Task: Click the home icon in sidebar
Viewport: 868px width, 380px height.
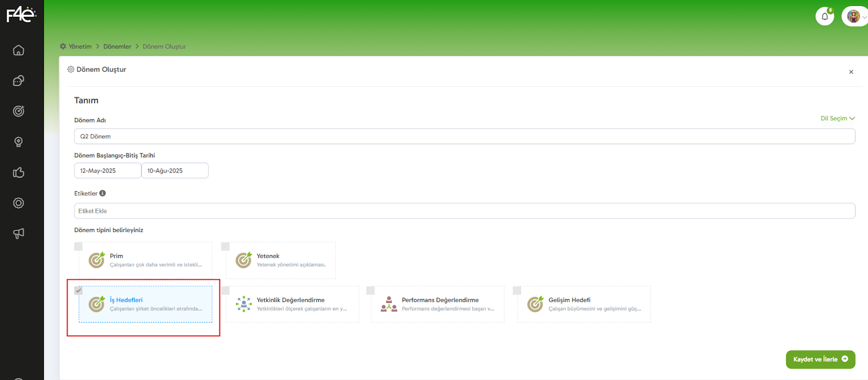Action: 18,50
